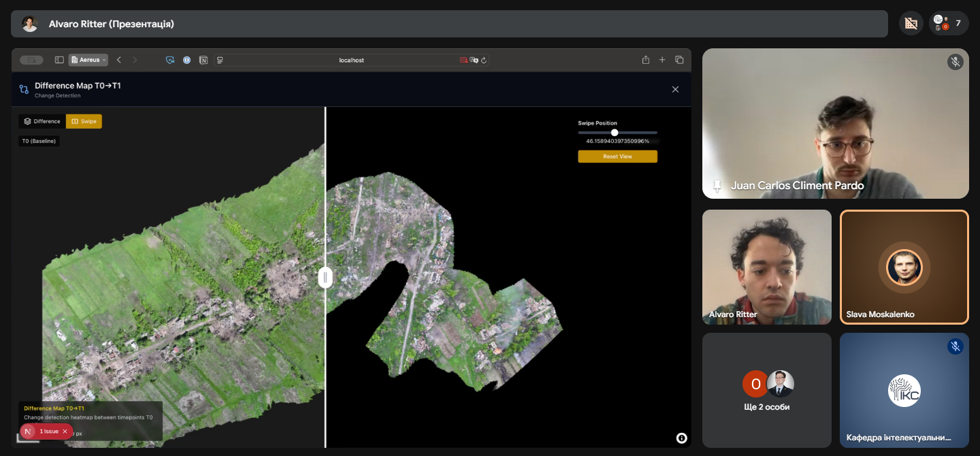This screenshot has width=980, height=456.
Task: Click the Reset View button
Action: point(617,157)
